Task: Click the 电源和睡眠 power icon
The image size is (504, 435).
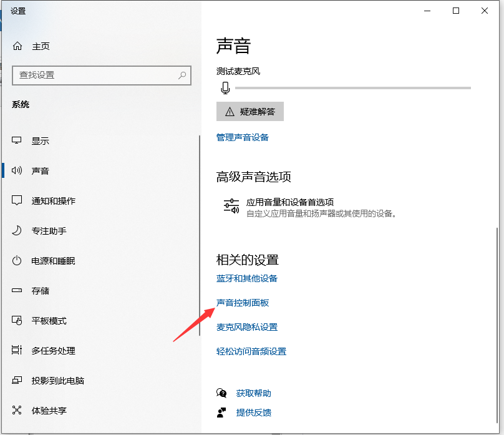Action: point(17,260)
